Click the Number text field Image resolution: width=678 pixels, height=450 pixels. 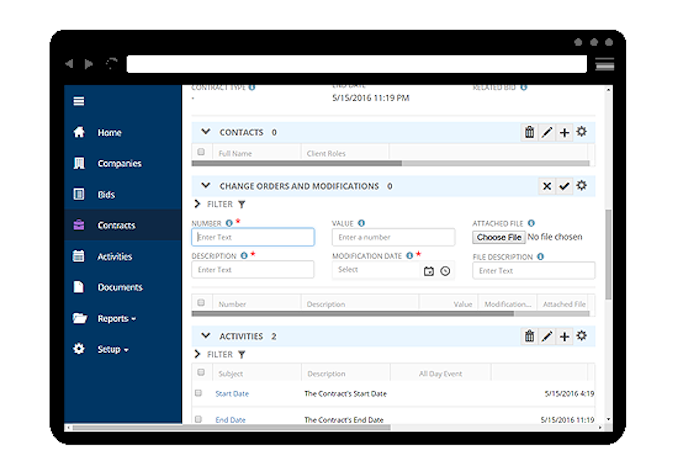click(253, 237)
